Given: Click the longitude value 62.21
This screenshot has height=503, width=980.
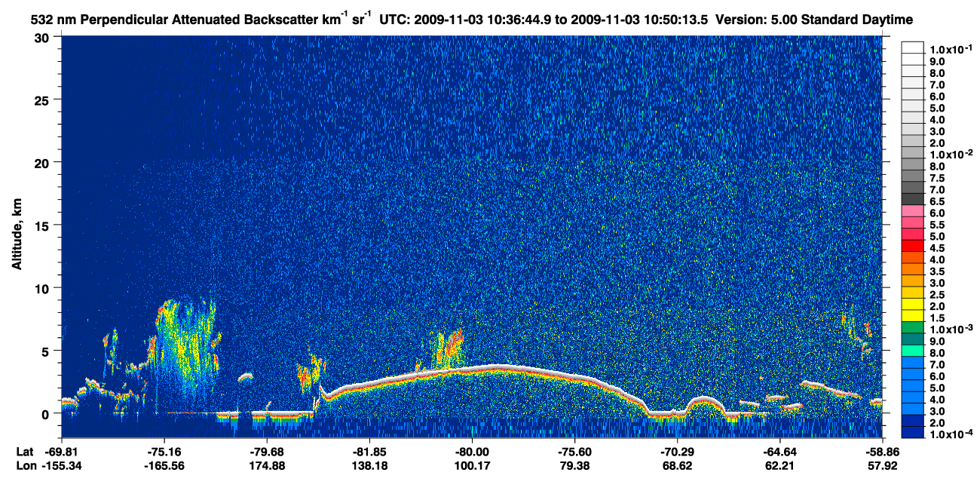Looking at the screenshot, I should [779, 466].
